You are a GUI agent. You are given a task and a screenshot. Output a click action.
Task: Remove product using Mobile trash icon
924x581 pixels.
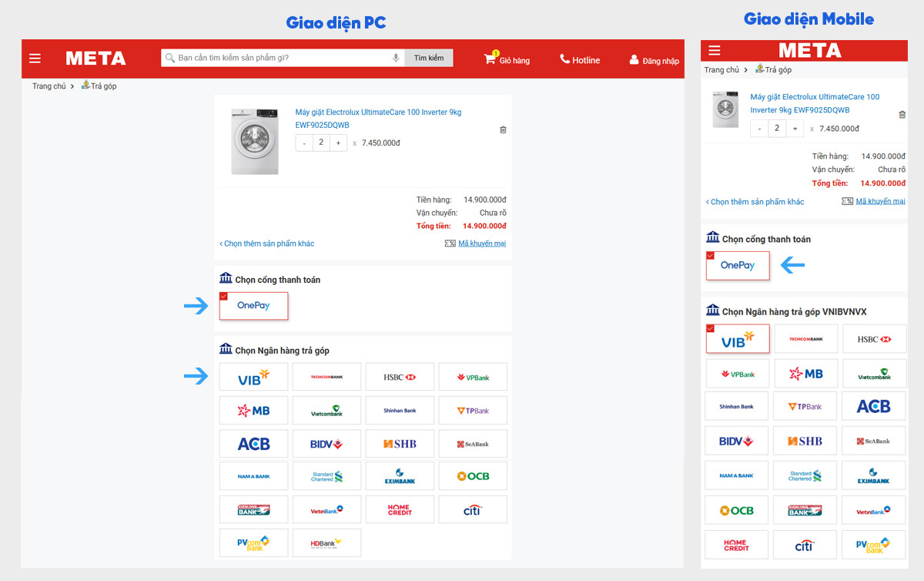point(902,115)
